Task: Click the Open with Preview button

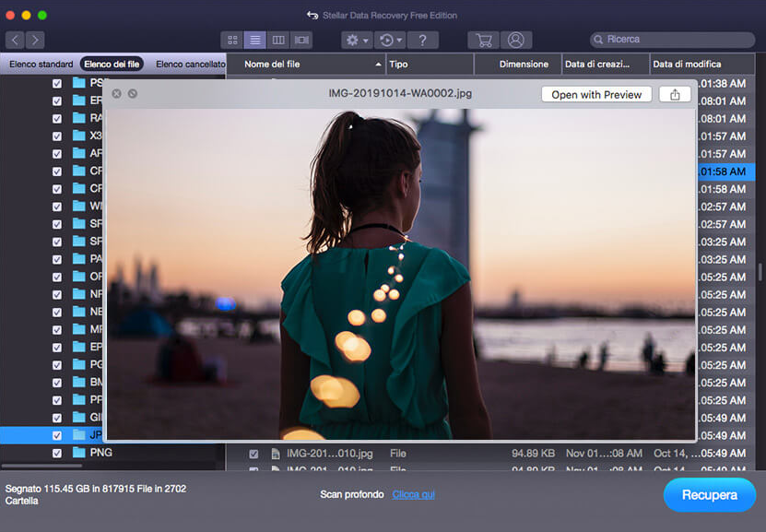Action: pos(596,94)
